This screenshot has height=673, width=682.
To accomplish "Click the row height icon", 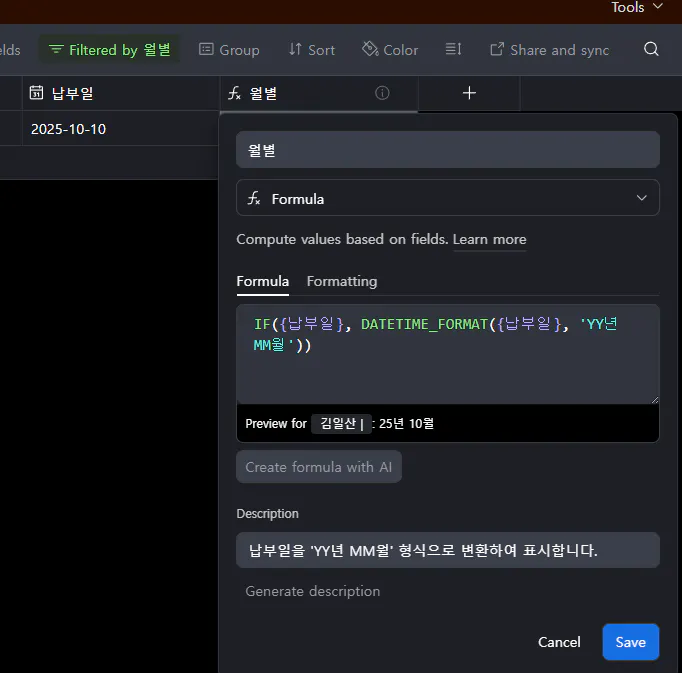I will click(x=453, y=49).
